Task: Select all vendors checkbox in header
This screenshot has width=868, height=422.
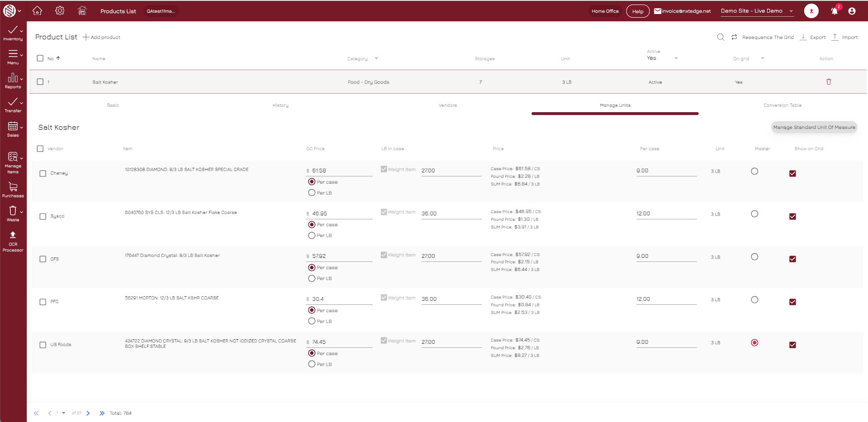Action: [x=40, y=148]
